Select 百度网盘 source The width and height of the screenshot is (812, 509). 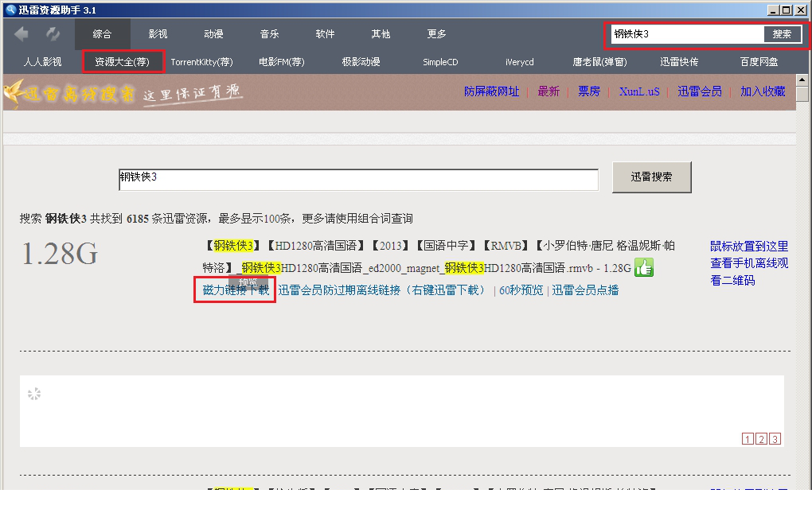click(759, 62)
